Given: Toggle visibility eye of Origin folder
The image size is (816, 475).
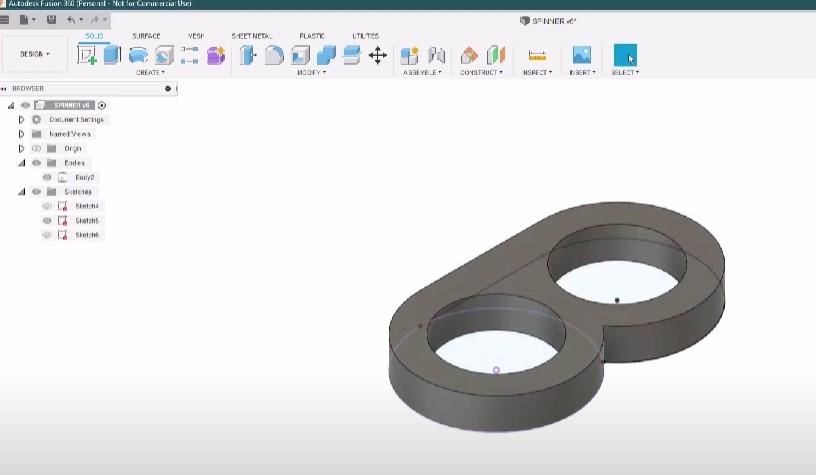Looking at the screenshot, I should (x=36, y=148).
